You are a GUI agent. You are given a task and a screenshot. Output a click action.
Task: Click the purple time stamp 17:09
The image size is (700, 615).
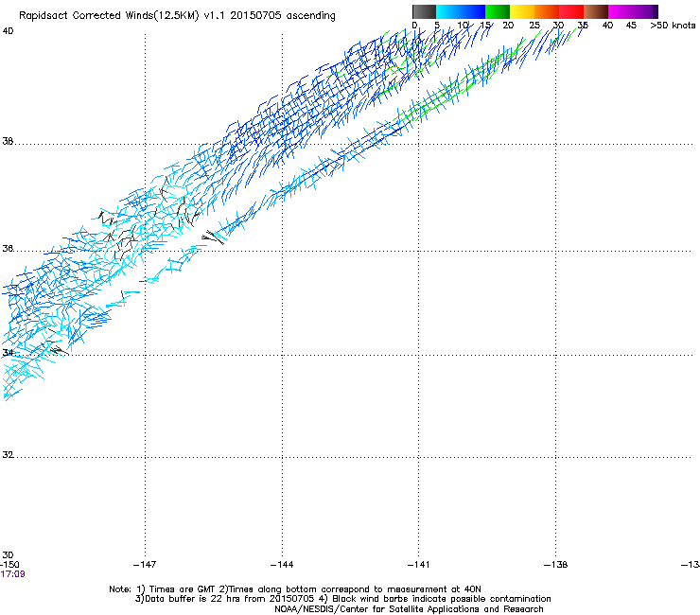coord(12,574)
